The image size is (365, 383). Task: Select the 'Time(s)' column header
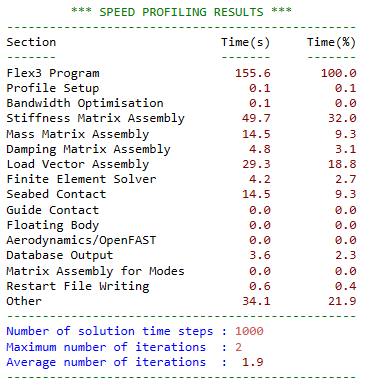tap(246, 42)
